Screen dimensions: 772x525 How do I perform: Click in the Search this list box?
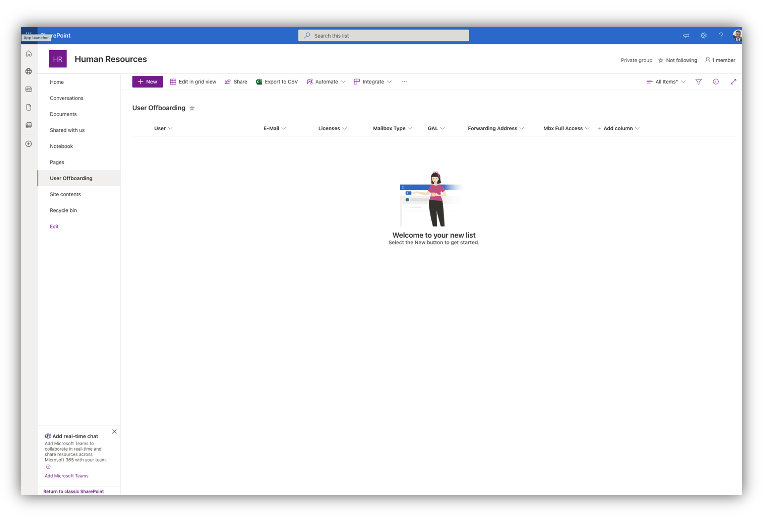[x=384, y=35]
